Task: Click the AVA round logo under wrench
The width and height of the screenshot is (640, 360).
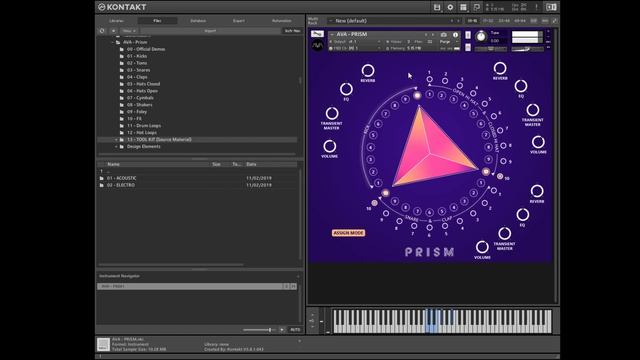Action: click(x=317, y=45)
